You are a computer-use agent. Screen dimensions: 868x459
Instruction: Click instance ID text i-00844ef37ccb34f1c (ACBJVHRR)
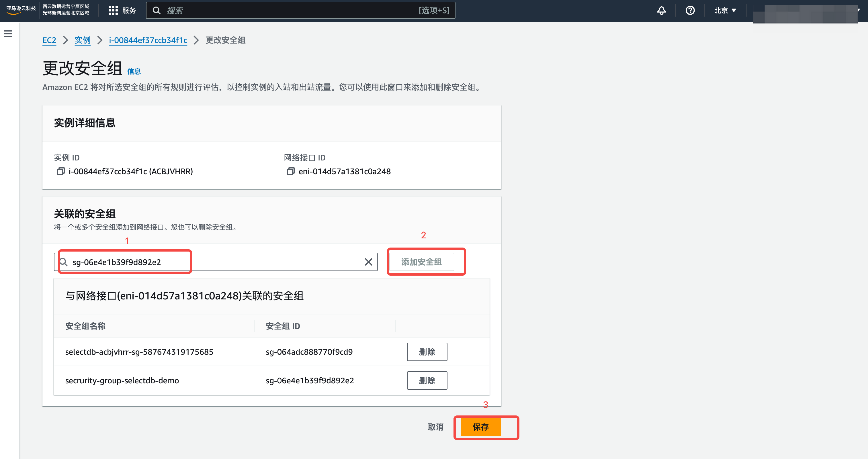(x=131, y=171)
